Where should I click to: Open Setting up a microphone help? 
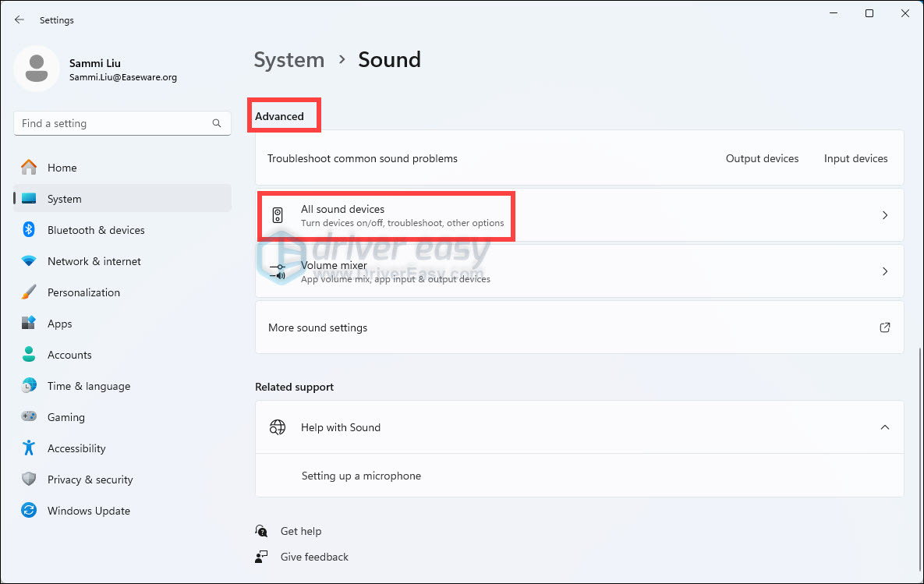tap(361, 475)
